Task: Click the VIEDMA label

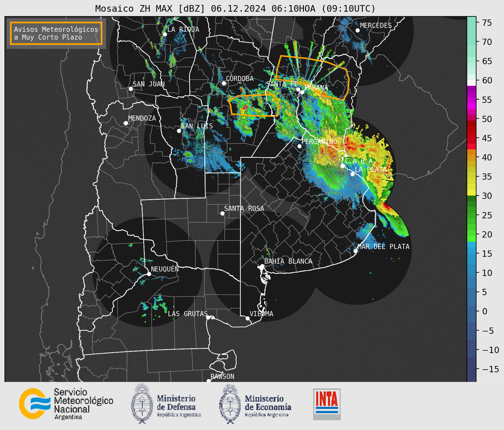Action: 261,314
